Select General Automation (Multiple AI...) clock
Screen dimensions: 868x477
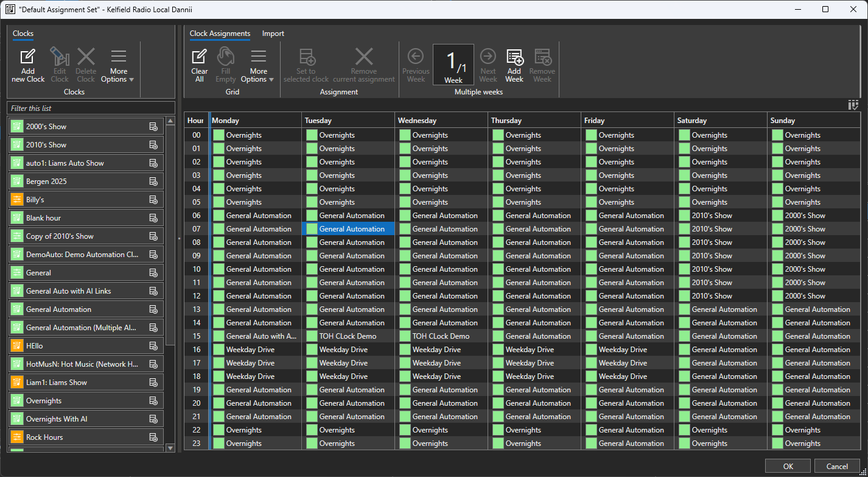click(86, 328)
